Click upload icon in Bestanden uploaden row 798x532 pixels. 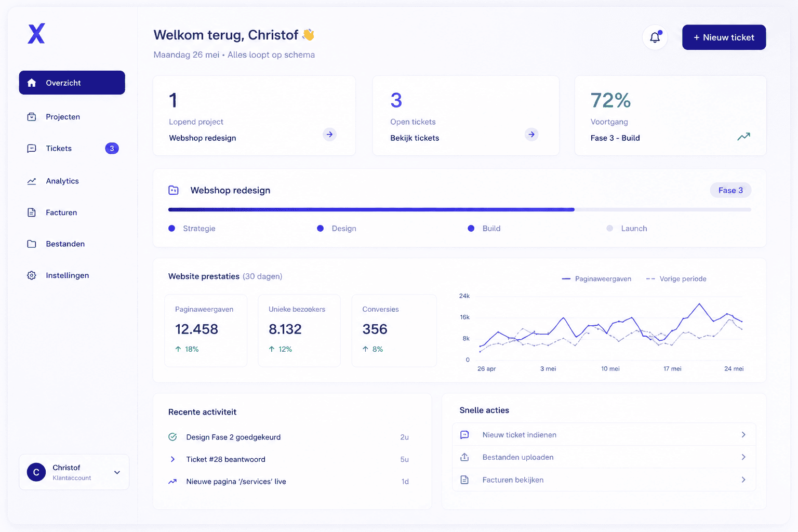pos(464,457)
